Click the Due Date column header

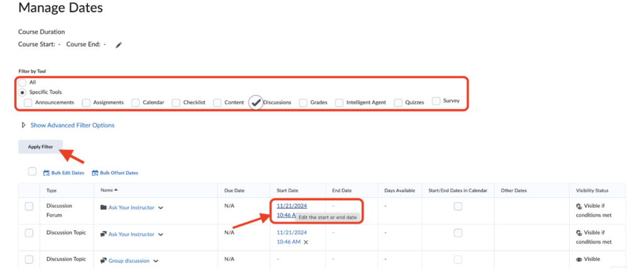(235, 190)
